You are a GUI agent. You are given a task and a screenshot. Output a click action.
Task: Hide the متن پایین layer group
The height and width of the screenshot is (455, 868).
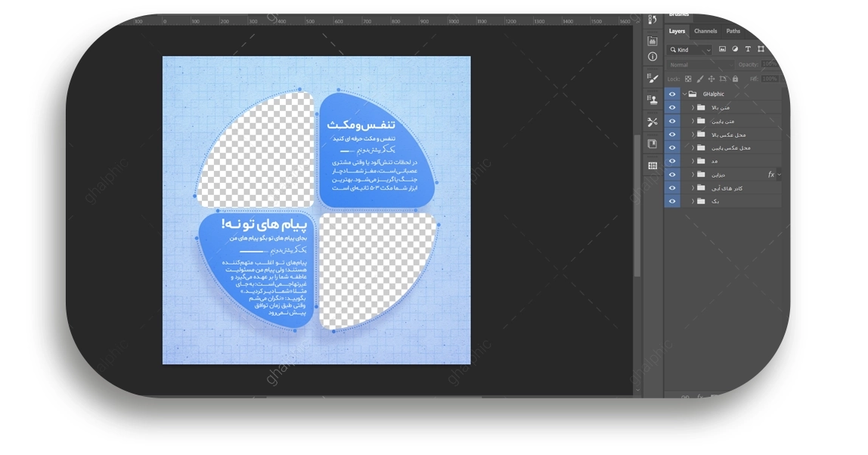click(x=672, y=121)
